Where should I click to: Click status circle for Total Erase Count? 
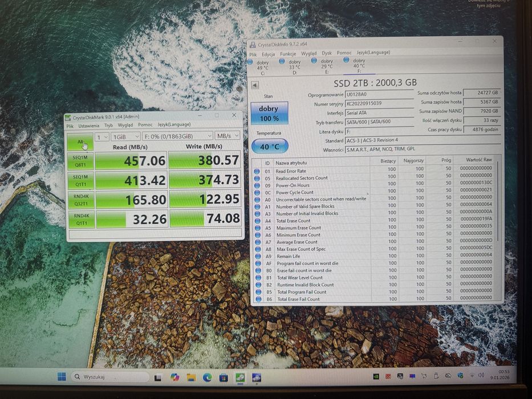click(x=258, y=222)
